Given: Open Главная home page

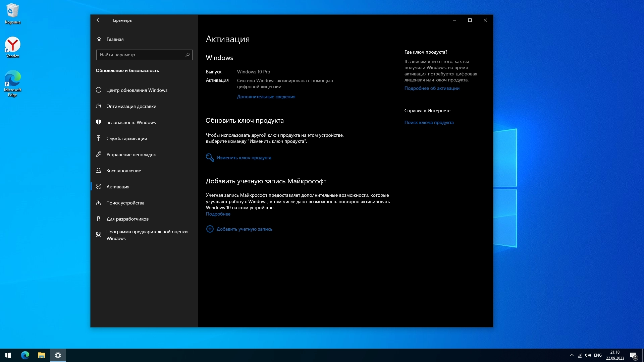Looking at the screenshot, I should (x=115, y=39).
